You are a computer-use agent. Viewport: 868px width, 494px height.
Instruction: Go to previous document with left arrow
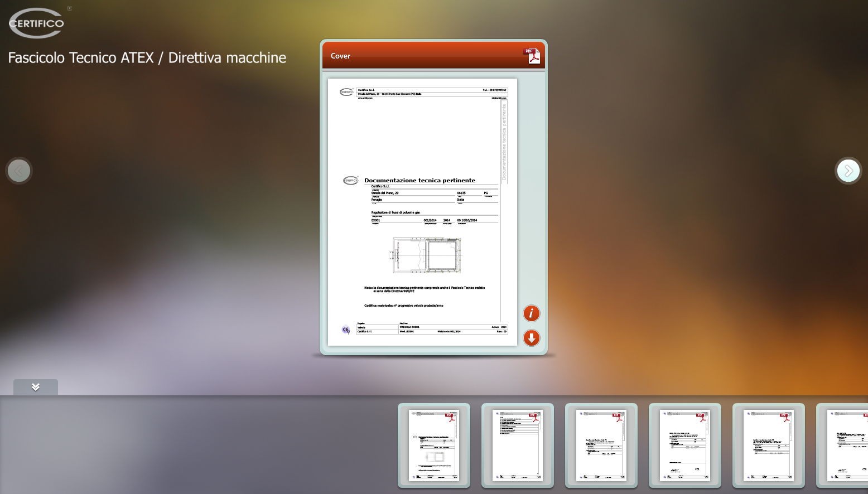tap(19, 171)
